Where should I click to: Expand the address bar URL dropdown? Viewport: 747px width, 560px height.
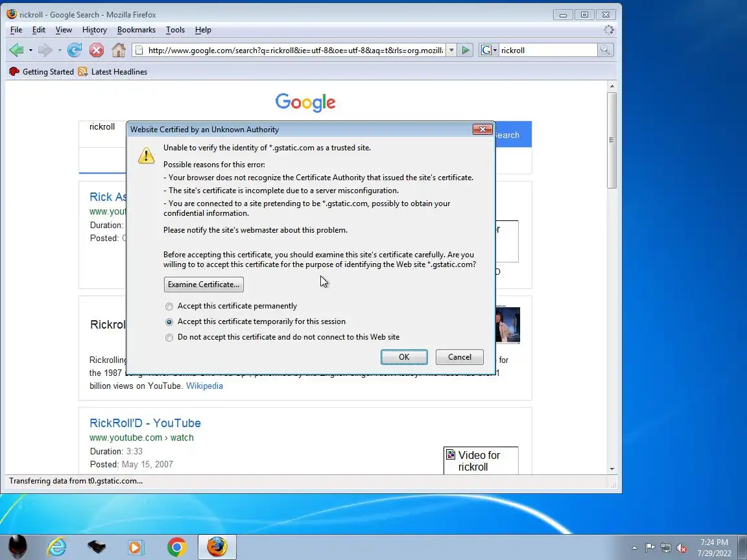[451, 50]
